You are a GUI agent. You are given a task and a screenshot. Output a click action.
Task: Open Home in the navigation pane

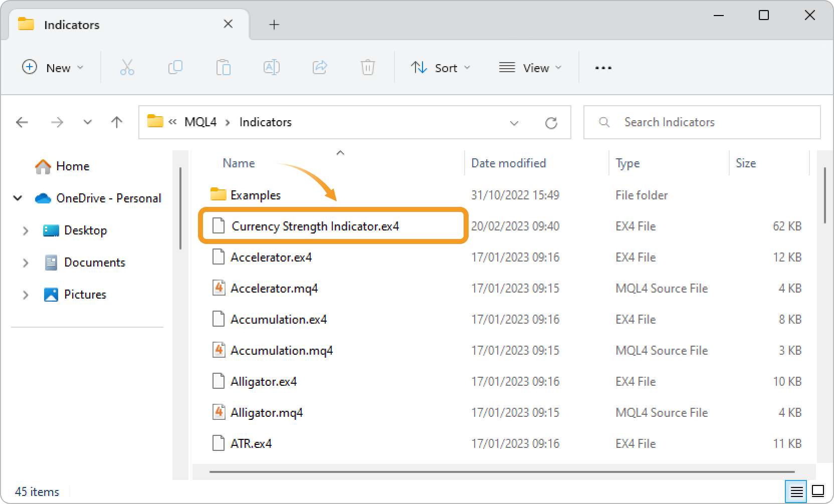click(73, 166)
